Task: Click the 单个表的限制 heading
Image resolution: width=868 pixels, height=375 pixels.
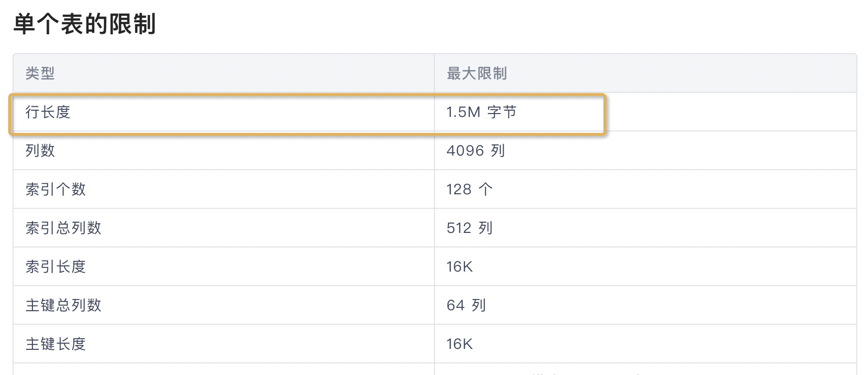Action: click(85, 24)
